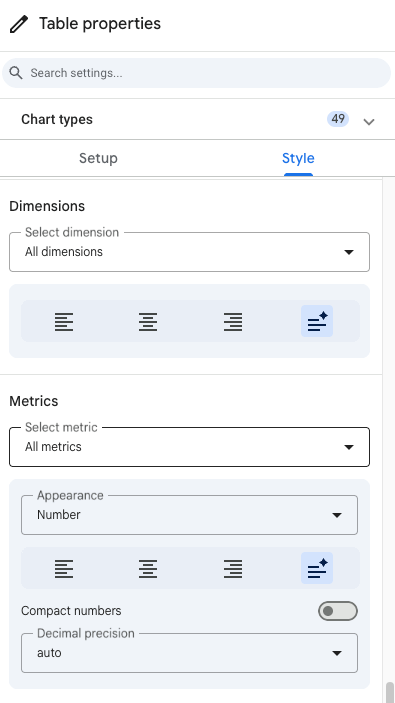Screen dimensions: 395x703
Task: Click the vertical scrollbar thumb
Action: [390, 692]
